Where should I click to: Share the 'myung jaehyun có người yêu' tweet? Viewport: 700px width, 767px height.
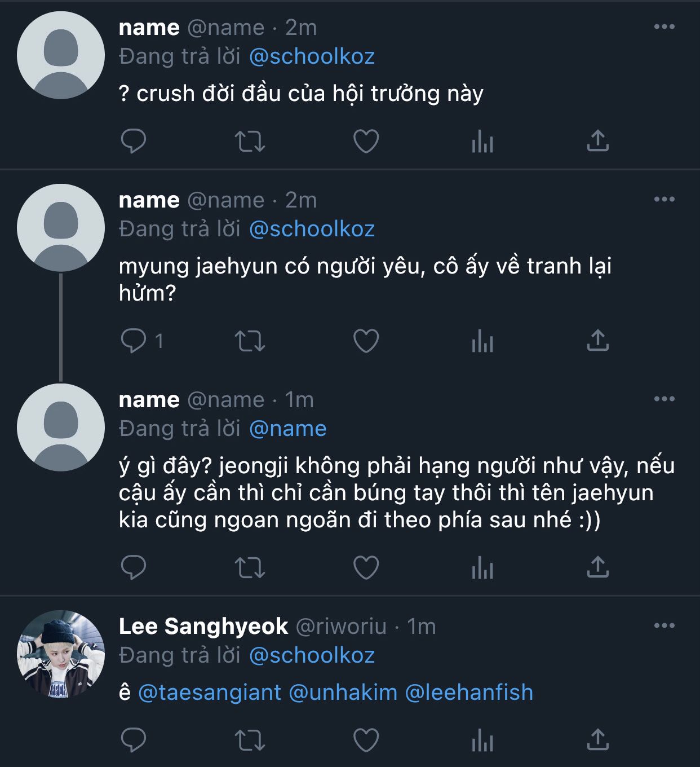pos(597,341)
